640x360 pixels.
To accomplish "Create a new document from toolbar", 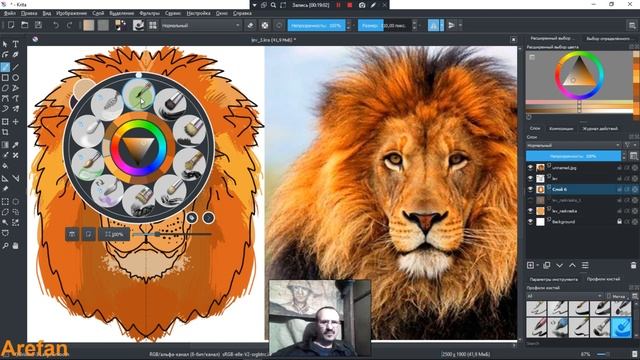I will 11,25.
